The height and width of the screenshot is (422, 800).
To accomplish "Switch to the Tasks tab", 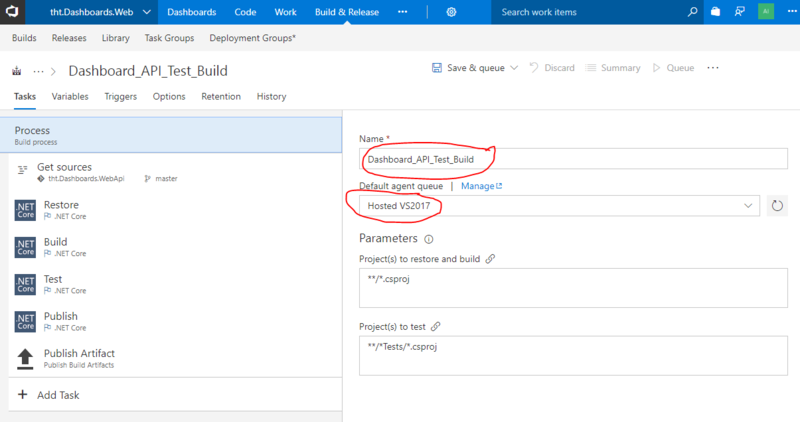I will coord(24,96).
